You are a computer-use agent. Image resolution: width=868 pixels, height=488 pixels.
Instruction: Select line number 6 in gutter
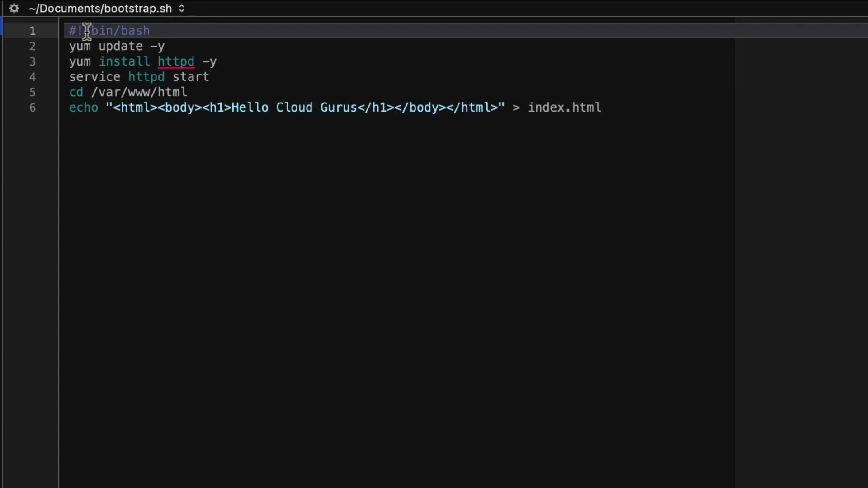point(33,108)
